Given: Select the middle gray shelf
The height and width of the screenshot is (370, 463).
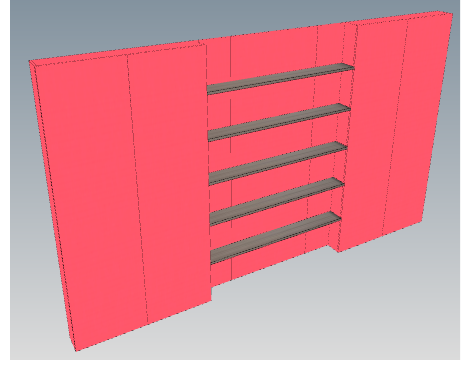Looking at the screenshot, I should pos(278,163).
